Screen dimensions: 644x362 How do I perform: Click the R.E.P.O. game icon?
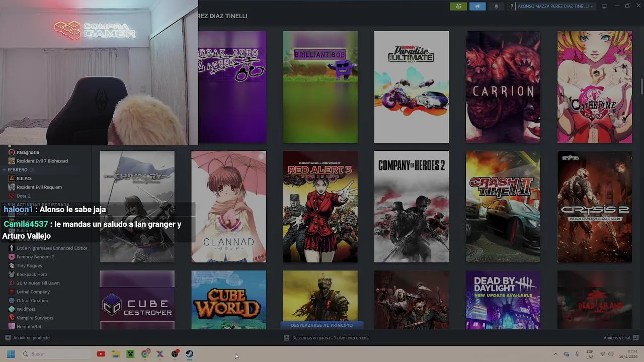point(12,178)
